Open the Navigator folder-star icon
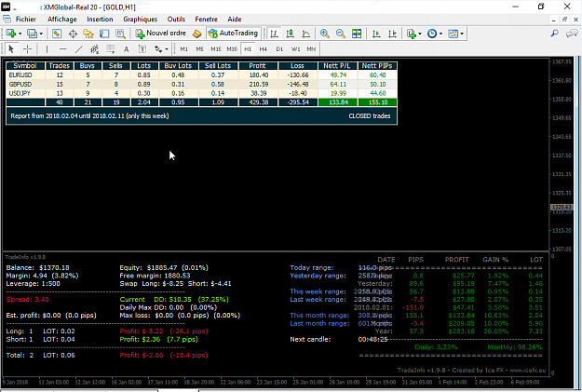582x392 pixels. click(x=88, y=34)
